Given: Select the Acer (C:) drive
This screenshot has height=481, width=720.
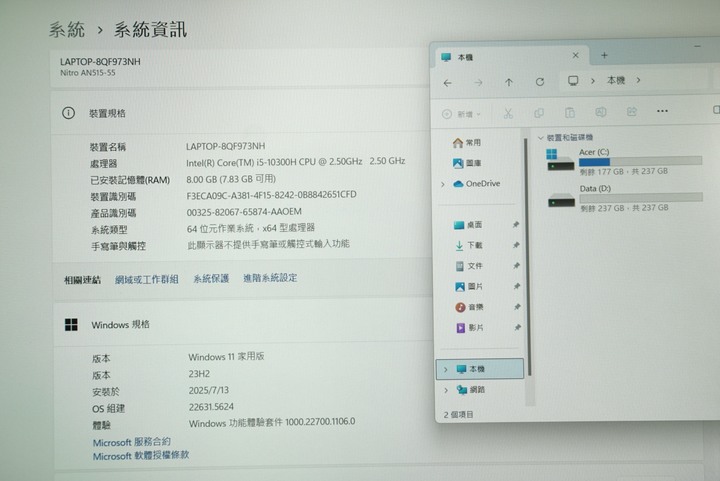Looking at the screenshot, I should coord(623,162).
